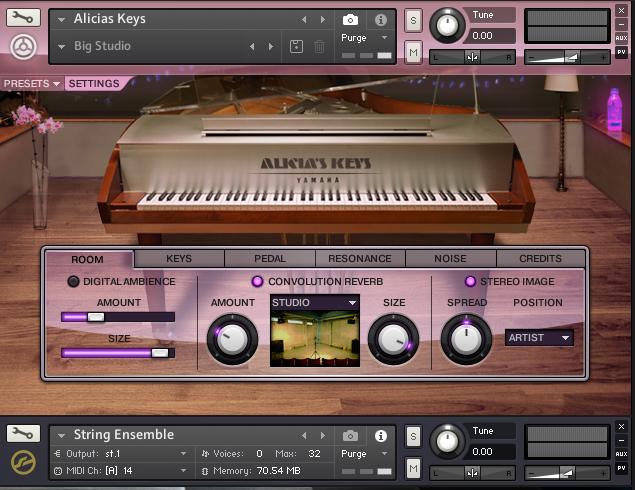Click the AUX button on String Ensemble
The width and height of the screenshot is (635, 490).
621,454
